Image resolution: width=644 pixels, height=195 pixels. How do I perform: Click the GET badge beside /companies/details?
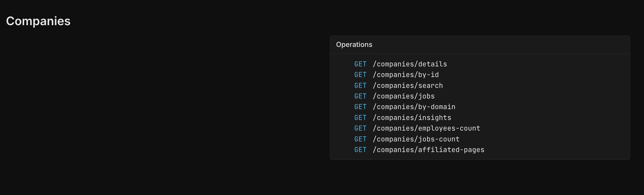pos(360,64)
